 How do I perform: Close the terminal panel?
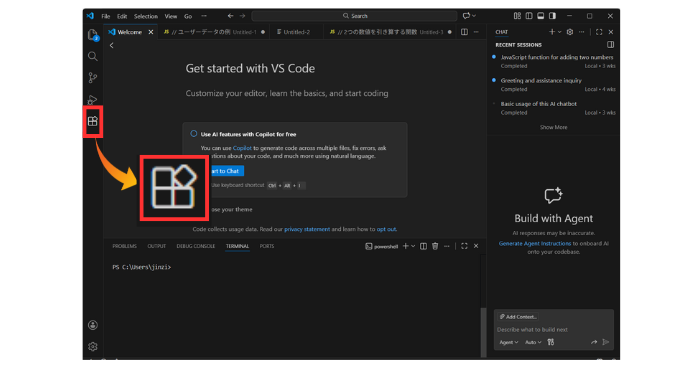tap(476, 246)
